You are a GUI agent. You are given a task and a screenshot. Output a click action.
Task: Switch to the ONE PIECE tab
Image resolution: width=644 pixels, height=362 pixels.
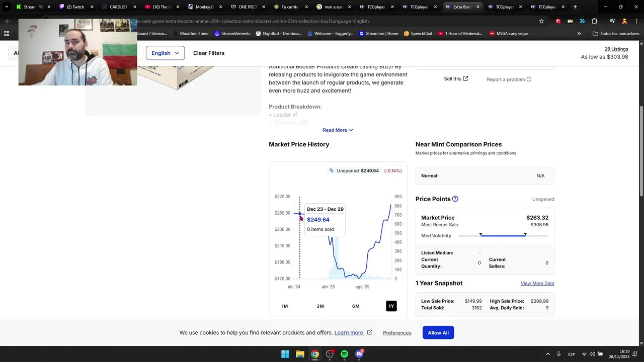pyautogui.click(x=247, y=7)
